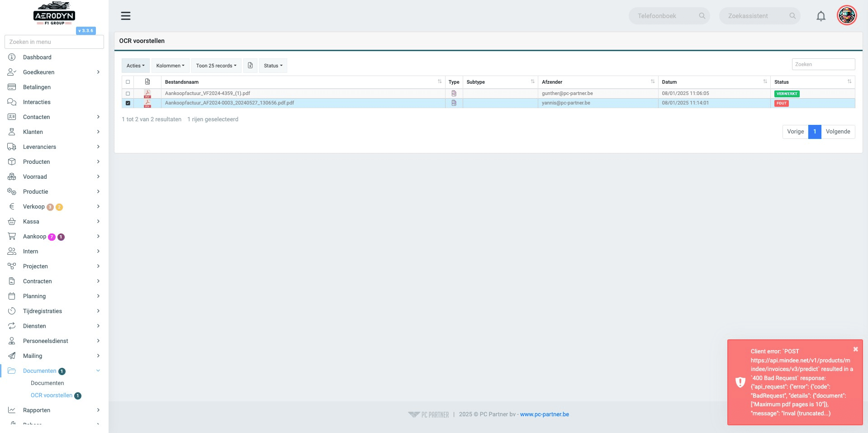The height and width of the screenshot is (433, 868).
Task: Click the Zoeken in menu input field
Action: tap(54, 42)
